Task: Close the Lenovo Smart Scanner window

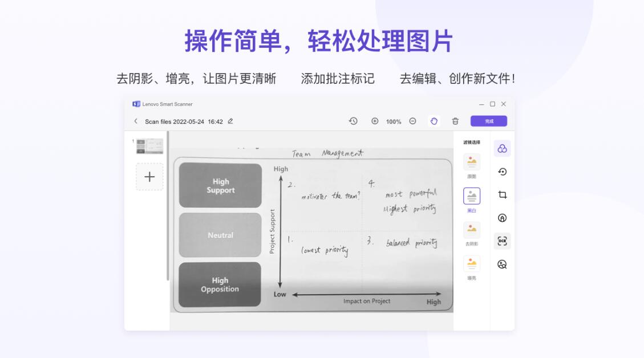Action: 504,104
